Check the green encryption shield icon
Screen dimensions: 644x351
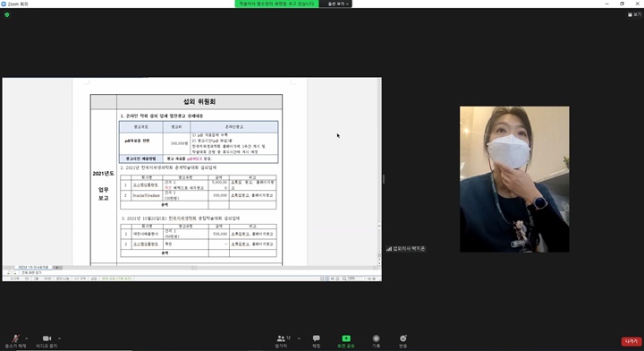7,15
